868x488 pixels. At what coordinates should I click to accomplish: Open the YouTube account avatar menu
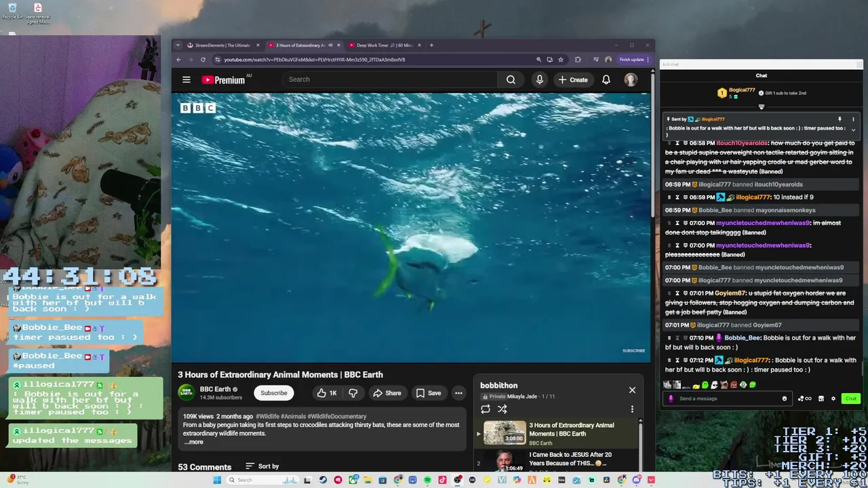[x=631, y=79]
